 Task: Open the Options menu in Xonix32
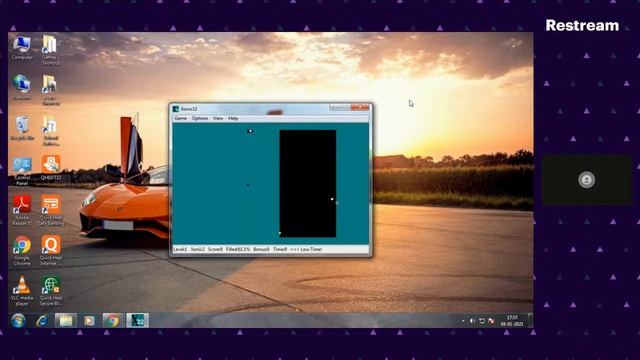coord(200,118)
